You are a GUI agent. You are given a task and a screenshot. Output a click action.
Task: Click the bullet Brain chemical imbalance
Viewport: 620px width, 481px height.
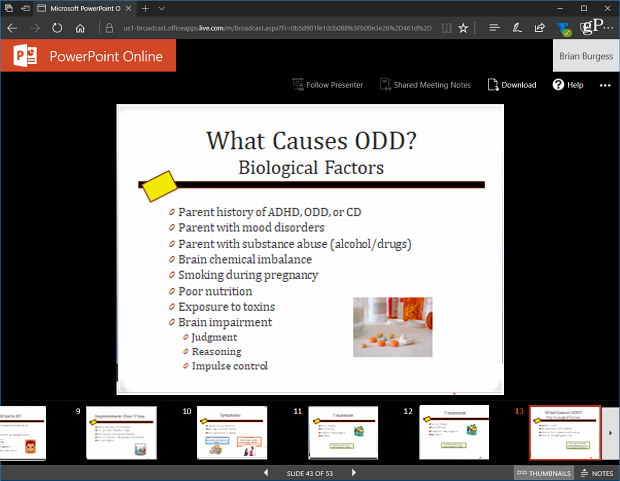click(245, 259)
